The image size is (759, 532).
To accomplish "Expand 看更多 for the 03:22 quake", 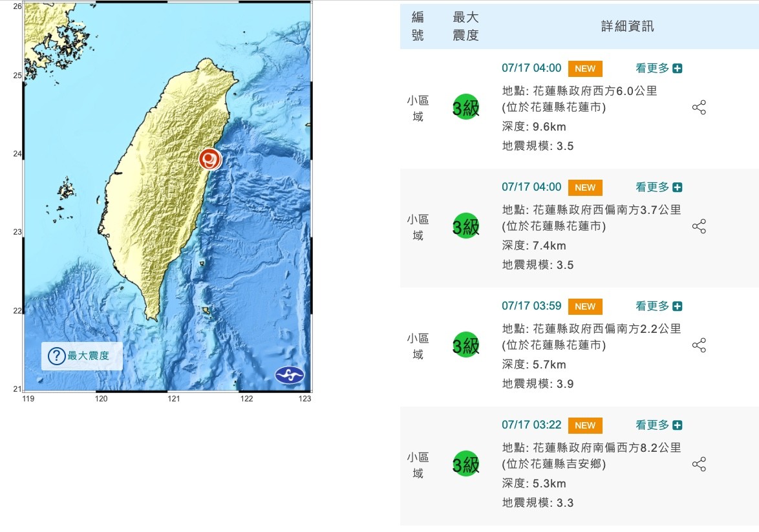I will [x=658, y=425].
